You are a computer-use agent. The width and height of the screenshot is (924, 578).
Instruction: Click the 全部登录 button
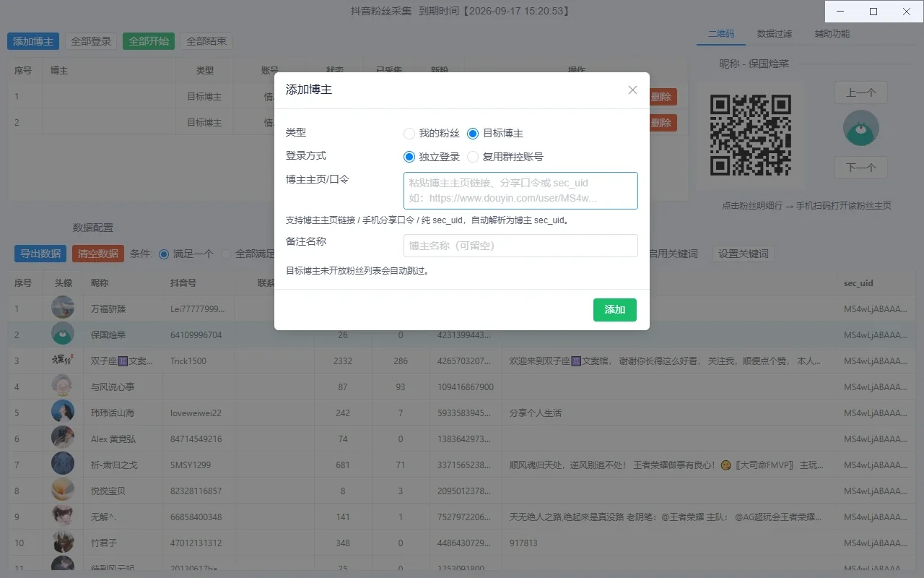pyautogui.click(x=91, y=41)
